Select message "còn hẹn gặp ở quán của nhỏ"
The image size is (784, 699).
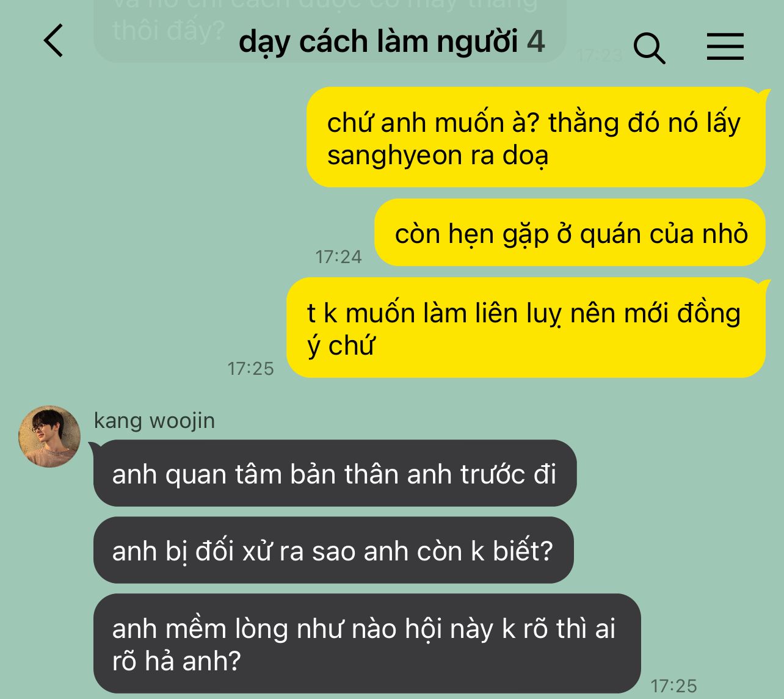570,233
